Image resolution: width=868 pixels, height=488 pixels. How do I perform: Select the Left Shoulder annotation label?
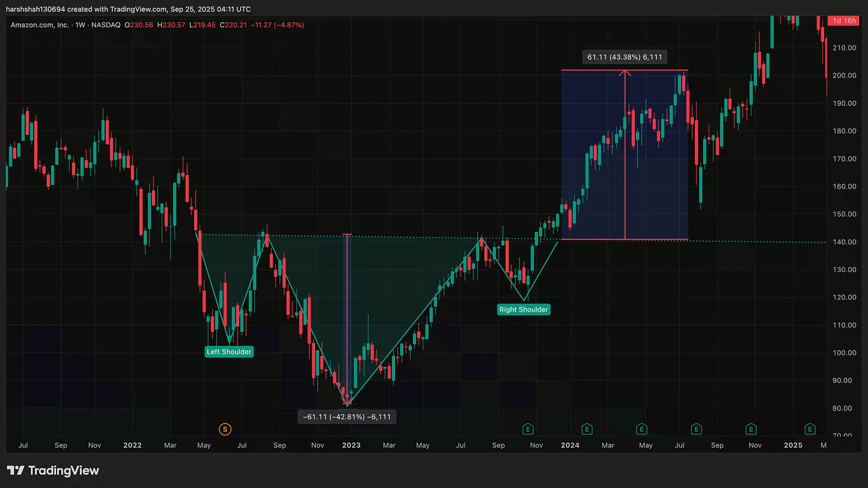[229, 352]
